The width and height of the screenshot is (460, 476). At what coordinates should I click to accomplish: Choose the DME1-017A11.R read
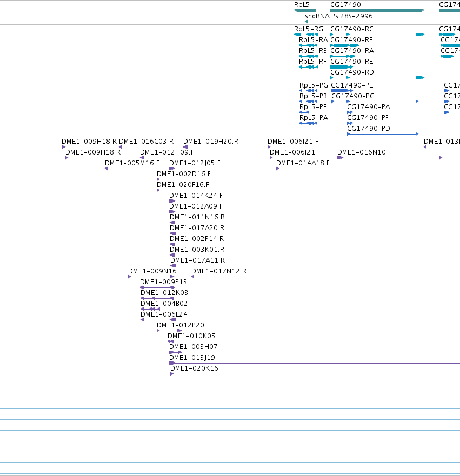(173, 266)
